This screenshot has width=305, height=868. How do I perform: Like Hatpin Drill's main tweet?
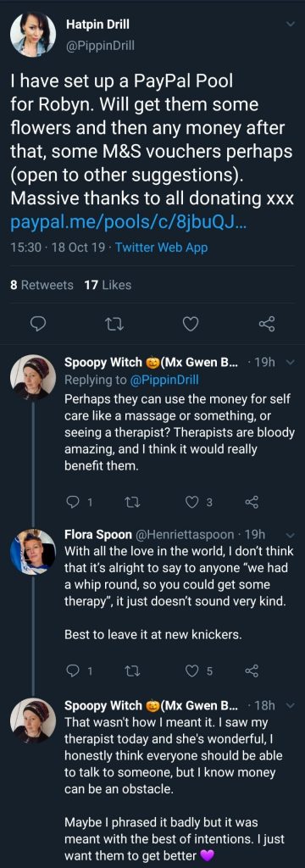point(191,324)
